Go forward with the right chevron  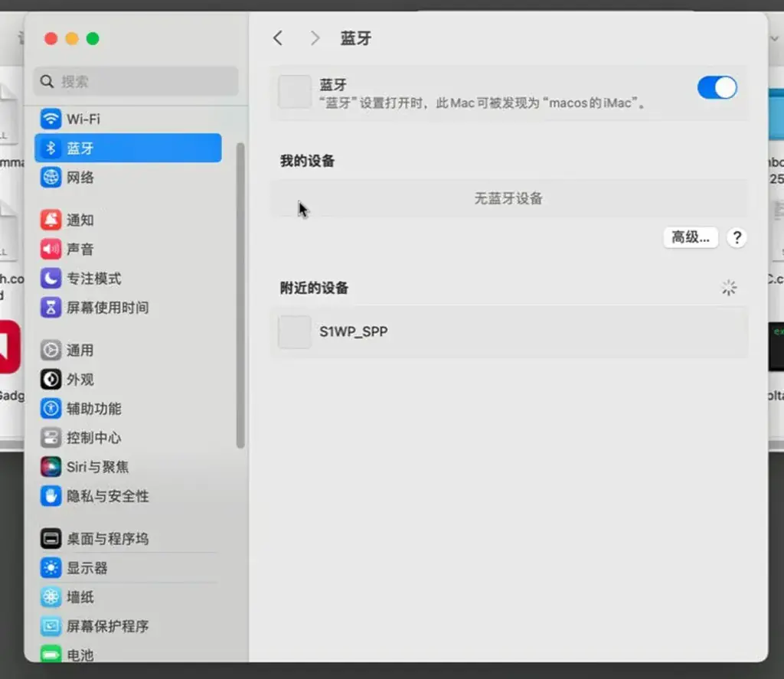pyautogui.click(x=315, y=38)
